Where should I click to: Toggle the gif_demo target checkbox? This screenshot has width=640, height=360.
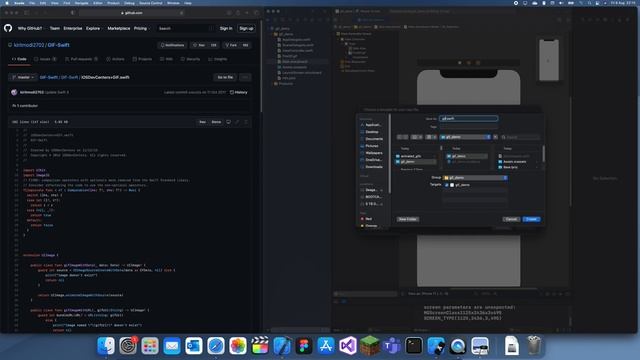click(x=447, y=185)
